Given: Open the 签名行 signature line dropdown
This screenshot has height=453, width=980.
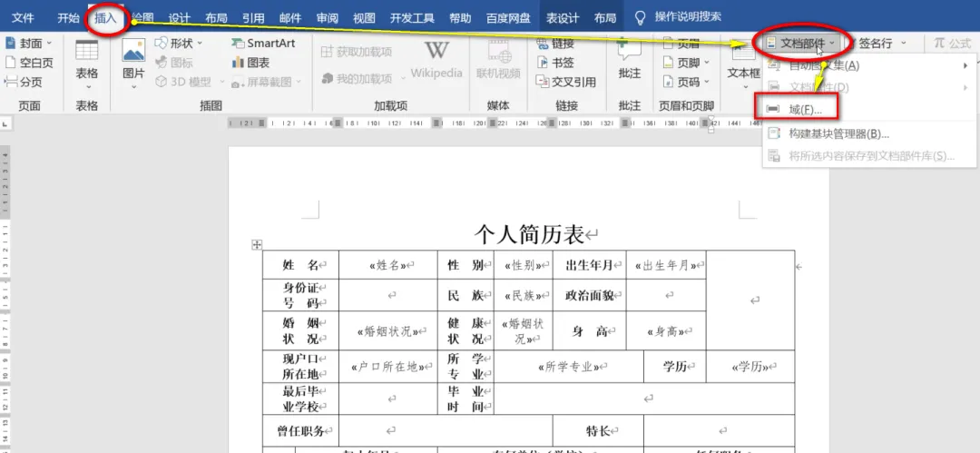Looking at the screenshot, I should coord(877,44).
